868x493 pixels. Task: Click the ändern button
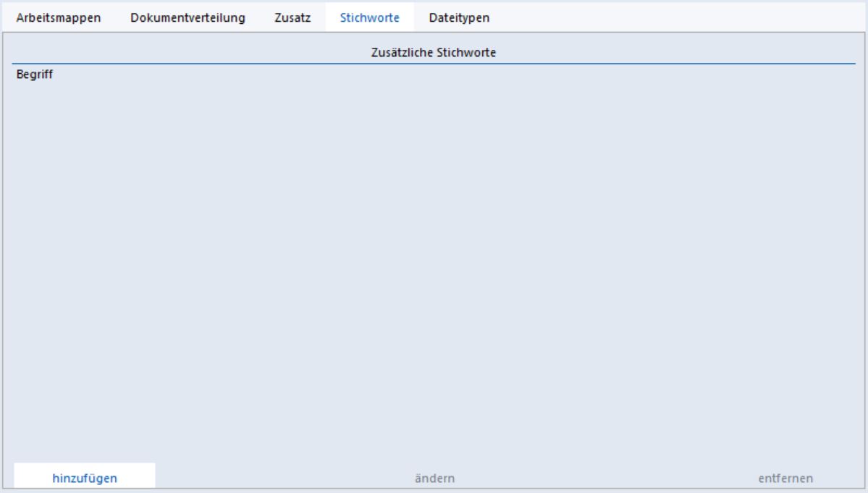[x=434, y=478]
